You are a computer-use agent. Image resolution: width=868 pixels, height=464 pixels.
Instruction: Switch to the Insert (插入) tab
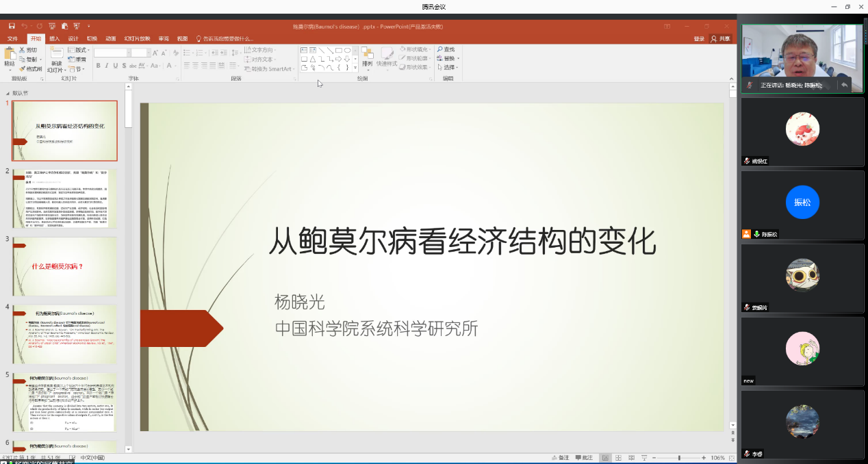click(55, 38)
